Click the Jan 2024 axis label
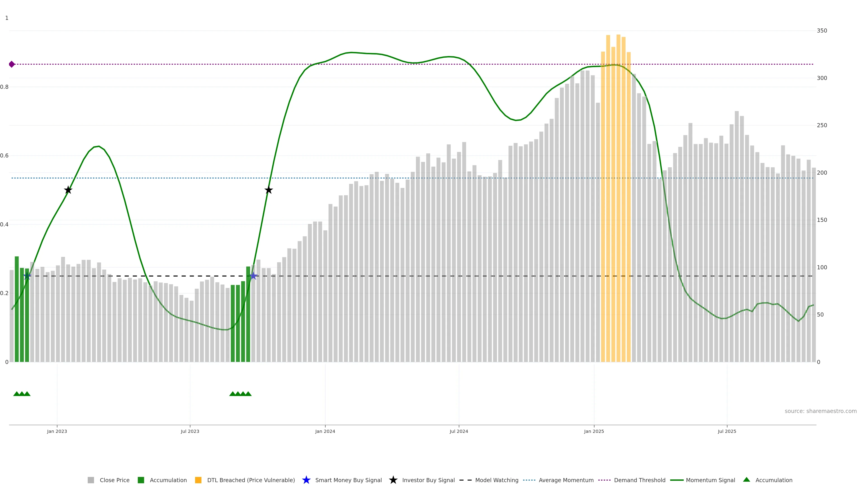Image resolution: width=868 pixels, height=488 pixels. pos(325,432)
